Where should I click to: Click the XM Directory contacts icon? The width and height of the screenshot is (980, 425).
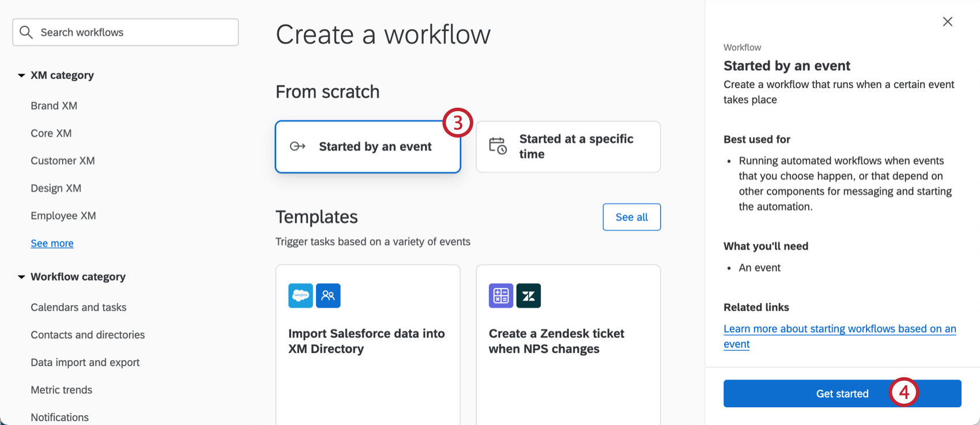[328, 295]
